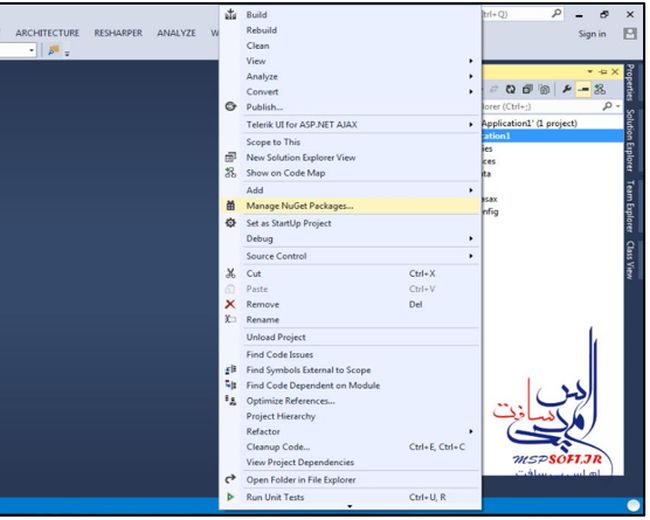Viewport: 650px width, 520px height.
Task: Click the Solution Explorer Refresh icon
Action: click(x=511, y=89)
